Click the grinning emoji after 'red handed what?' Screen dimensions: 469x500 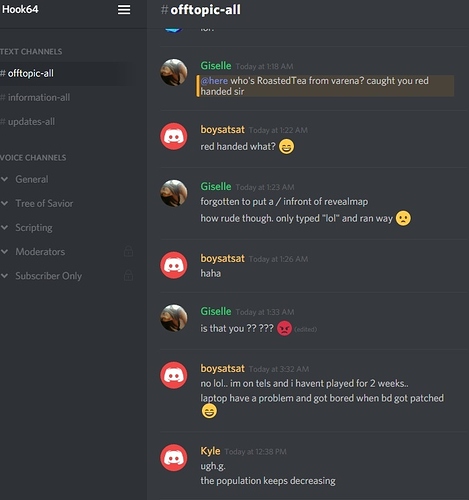pyautogui.click(x=286, y=146)
